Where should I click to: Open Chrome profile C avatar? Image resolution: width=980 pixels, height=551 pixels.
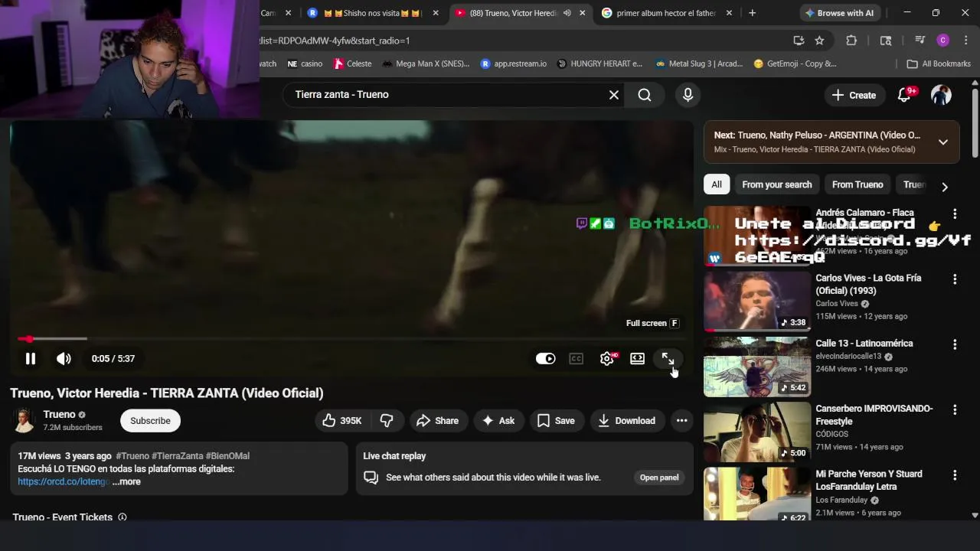(943, 41)
